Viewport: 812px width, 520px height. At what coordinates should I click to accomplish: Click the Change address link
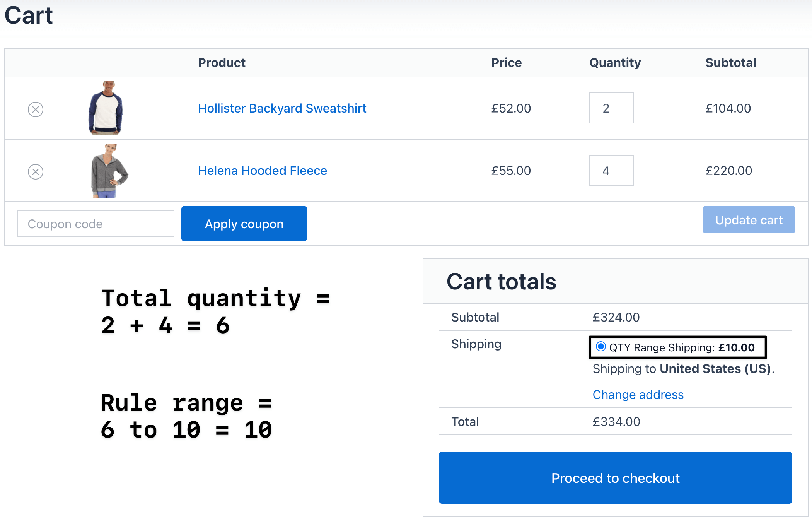tap(638, 395)
